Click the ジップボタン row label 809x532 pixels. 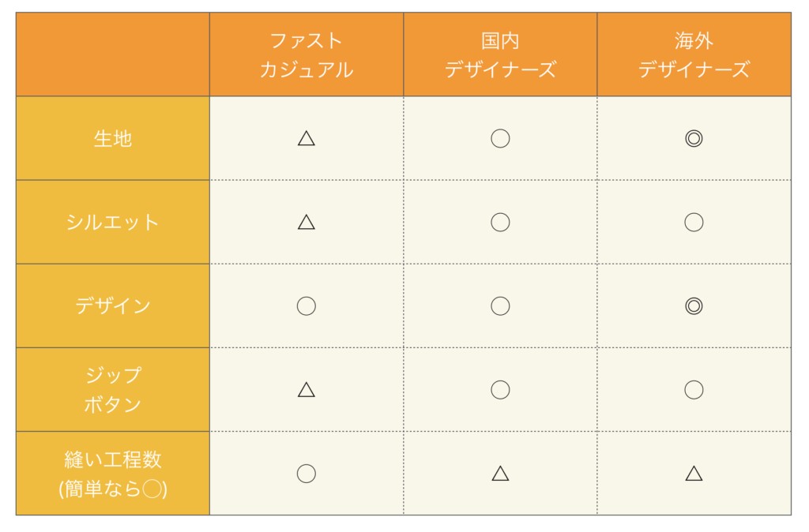(x=113, y=390)
